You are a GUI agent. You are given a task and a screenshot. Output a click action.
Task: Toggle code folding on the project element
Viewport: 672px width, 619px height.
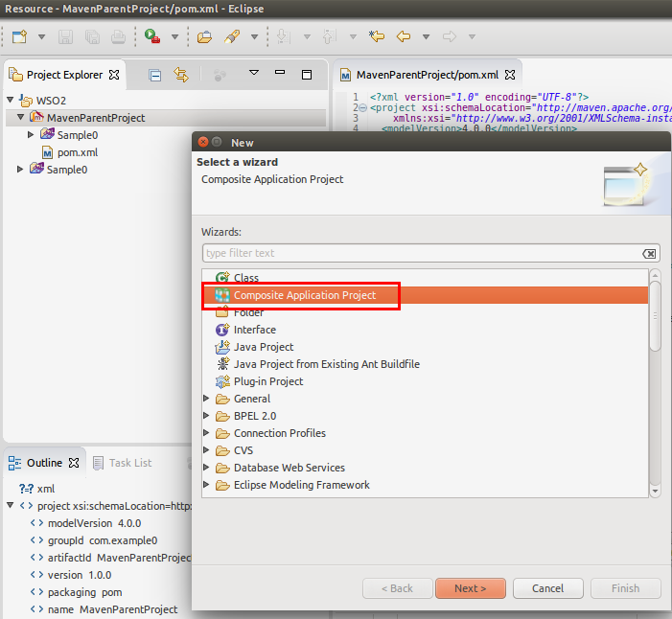click(361, 108)
